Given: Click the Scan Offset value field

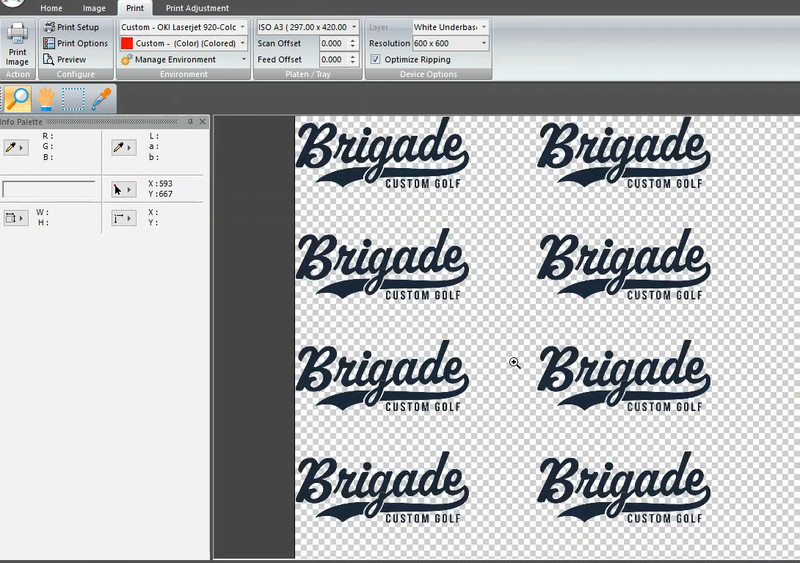Looking at the screenshot, I should (x=333, y=43).
